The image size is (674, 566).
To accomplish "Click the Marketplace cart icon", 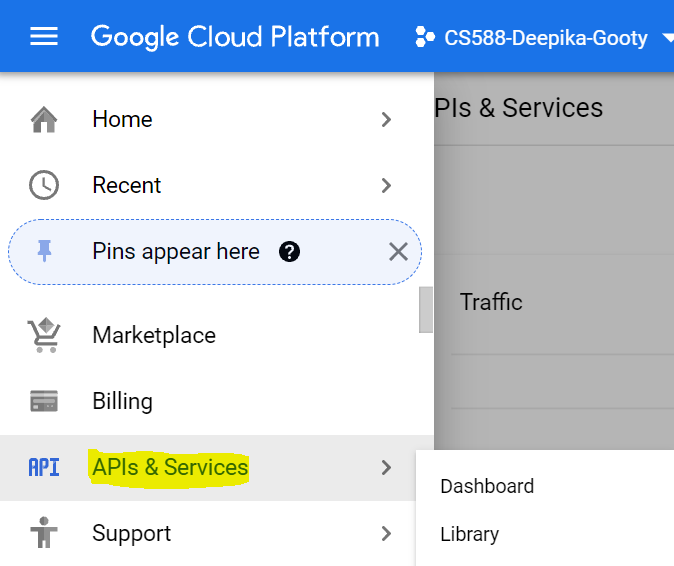I will [x=44, y=335].
